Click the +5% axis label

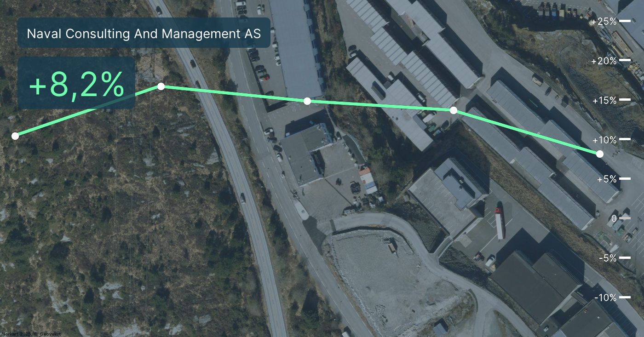[x=607, y=179]
